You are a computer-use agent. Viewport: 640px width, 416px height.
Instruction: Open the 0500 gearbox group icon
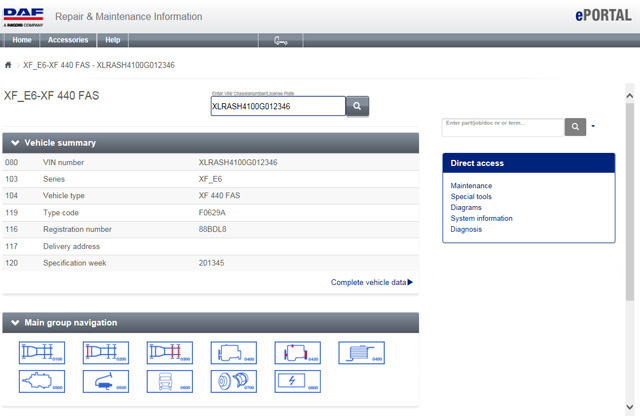click(x=41, y=381)
